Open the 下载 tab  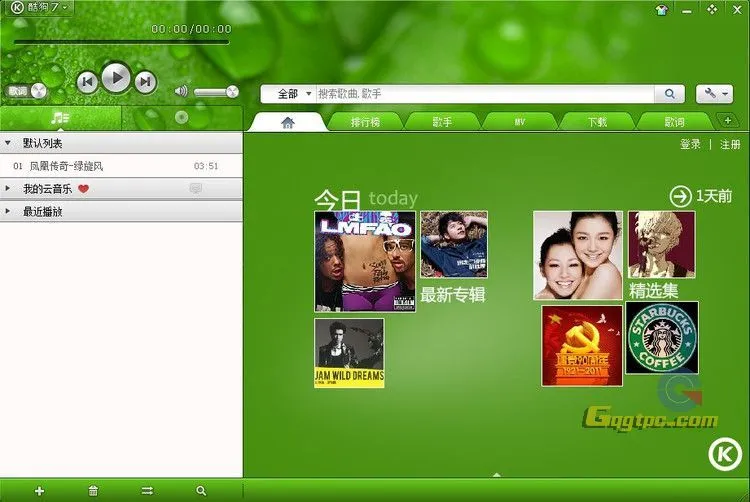tap(597, 122)
